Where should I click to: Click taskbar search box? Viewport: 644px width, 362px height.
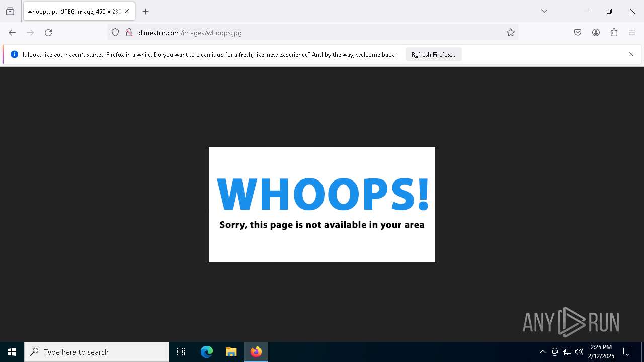[x=97, y=352]
